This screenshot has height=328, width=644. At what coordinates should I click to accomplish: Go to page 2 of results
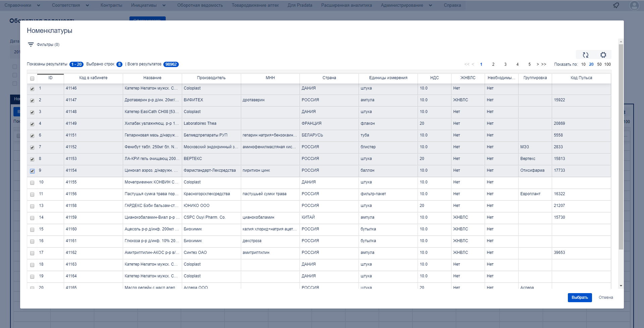(x=493, y=64)
